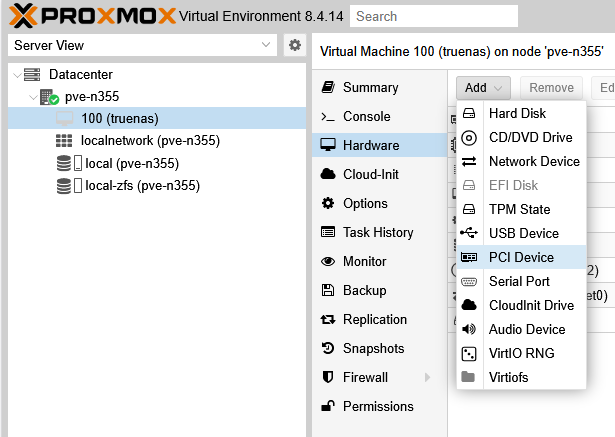Click the Summary book icon
Screen dimensions: 615x437
(328, 87)
